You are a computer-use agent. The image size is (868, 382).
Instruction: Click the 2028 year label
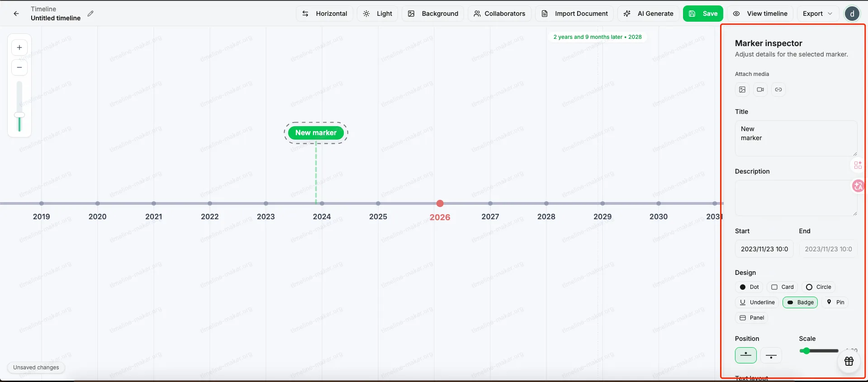point(546,217)
